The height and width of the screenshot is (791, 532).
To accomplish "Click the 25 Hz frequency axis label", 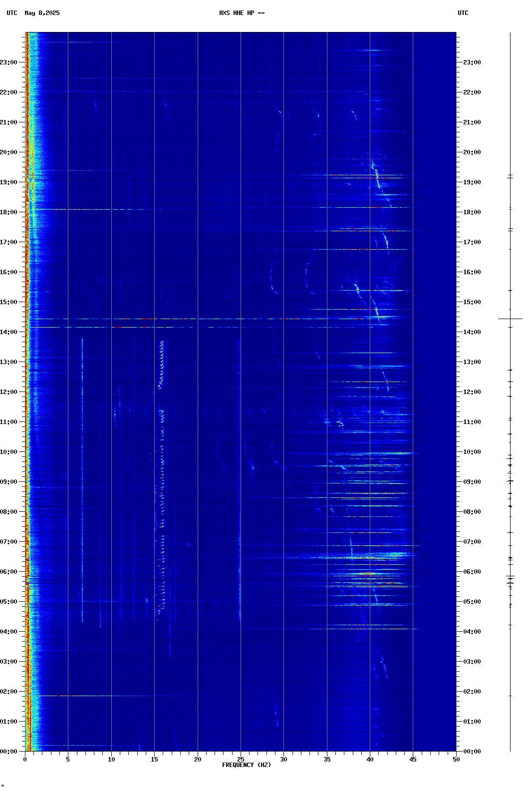I will click(241, 760).
